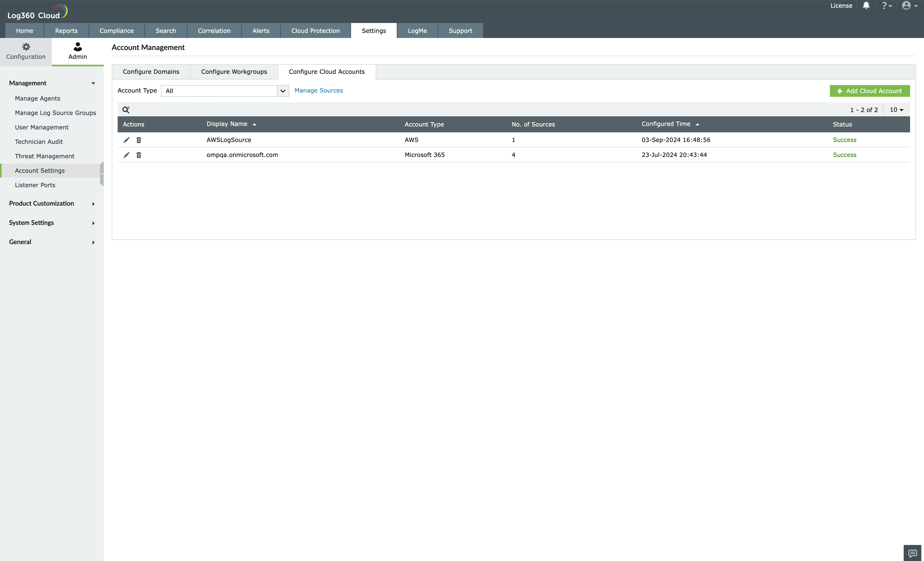Sort the table by Display Name header
Viewport: 924px width, 561px height.
point(227,124)
